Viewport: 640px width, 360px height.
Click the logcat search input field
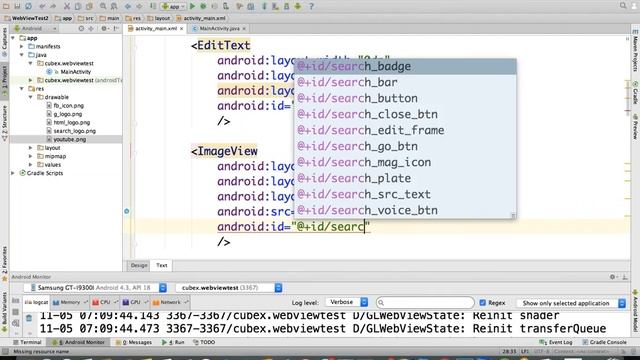[425, 302]
